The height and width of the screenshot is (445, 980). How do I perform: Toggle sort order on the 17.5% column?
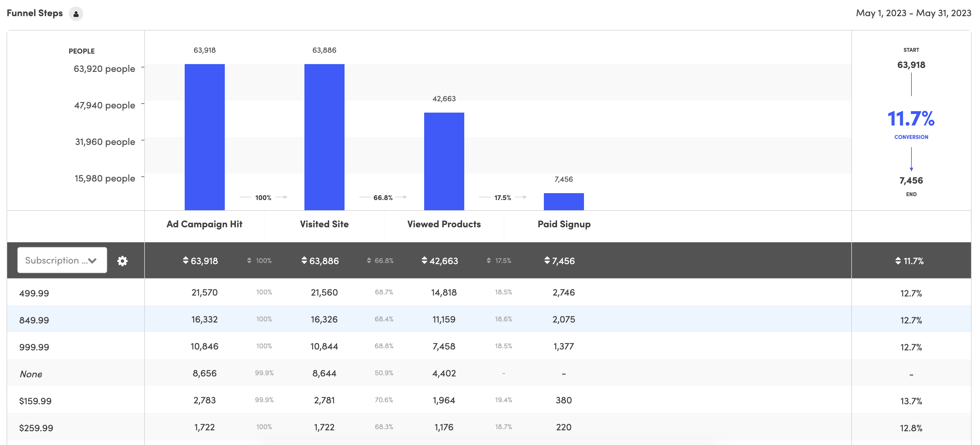[489, 260]
